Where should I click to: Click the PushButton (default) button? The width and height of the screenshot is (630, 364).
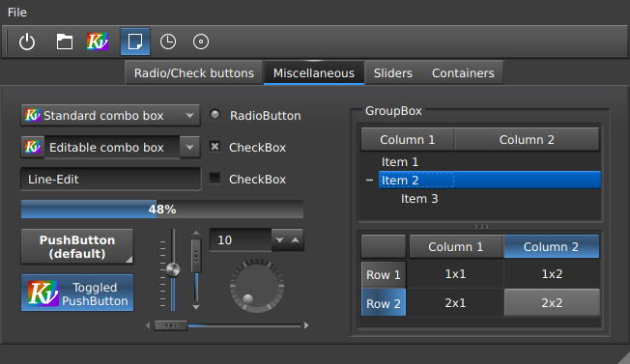77,246
